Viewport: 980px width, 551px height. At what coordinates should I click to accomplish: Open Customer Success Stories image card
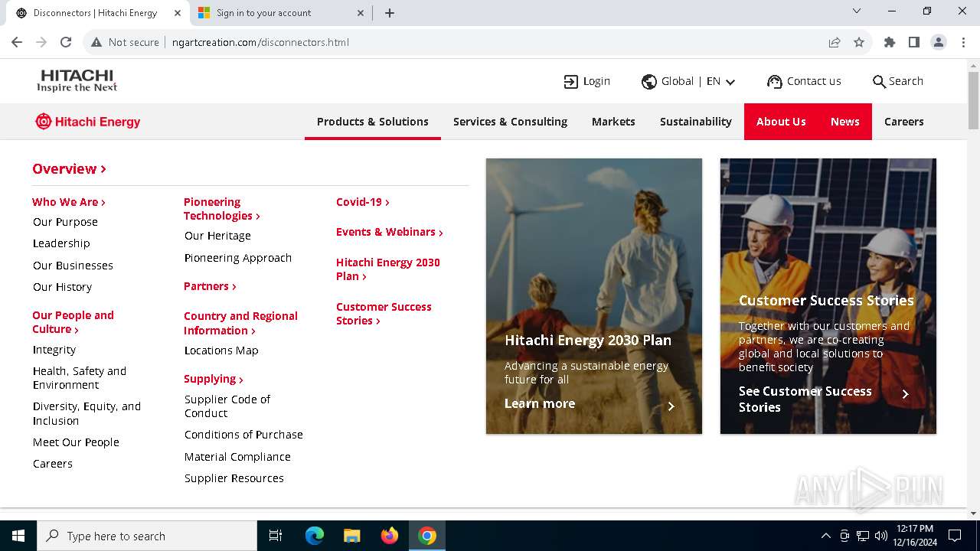point(828,296)
